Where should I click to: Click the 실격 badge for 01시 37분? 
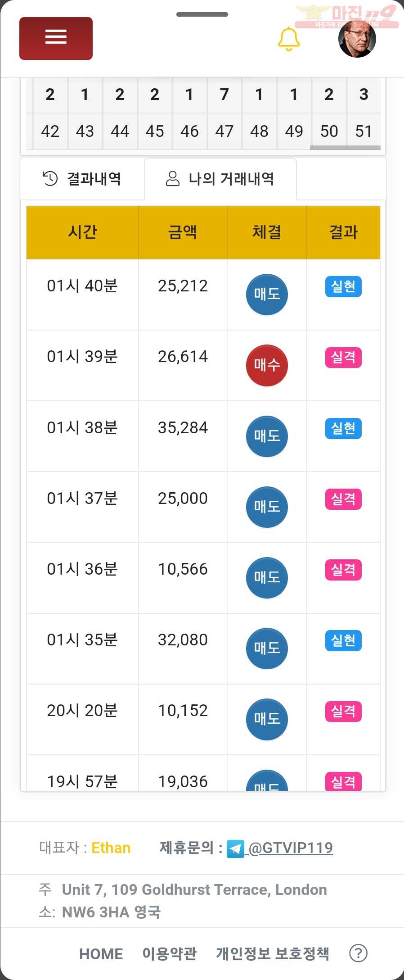[x=343, y=499]
